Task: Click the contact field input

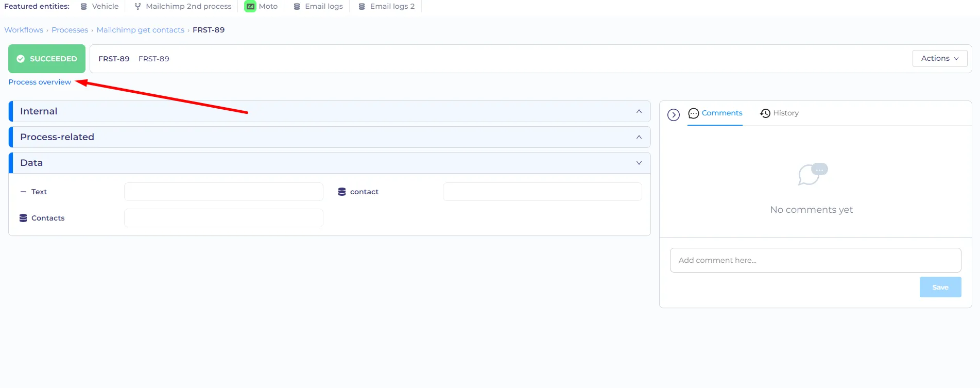Action: coord(542,192)
